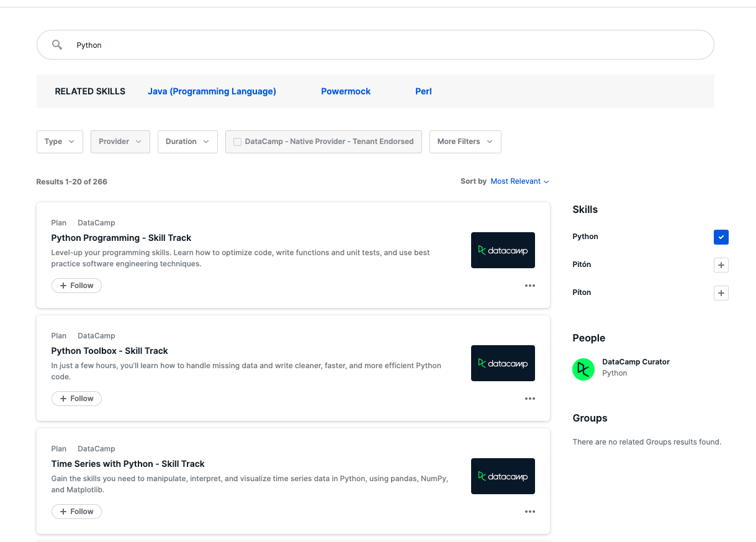Click the Python Toolbox track description text
This screenshot has height=542, width=756.
[x=246, y=371]
